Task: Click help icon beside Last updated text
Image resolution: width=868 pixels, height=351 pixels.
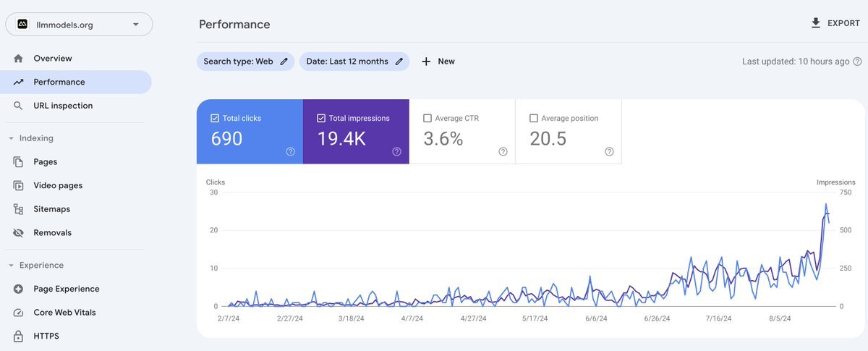Action: pyautogui.click(x=857, y=62)
